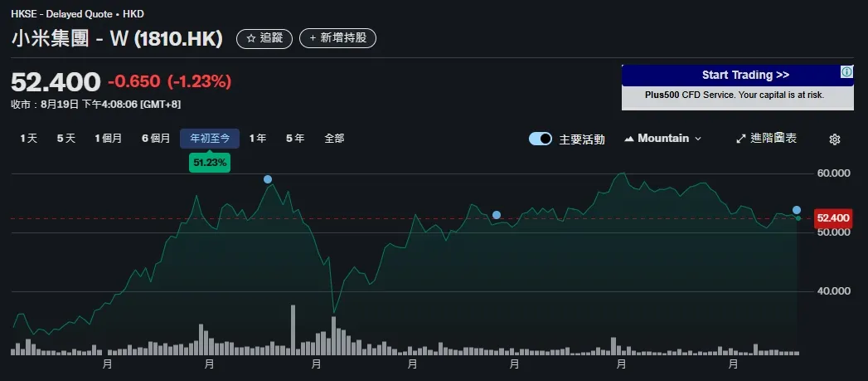Viewport: 868px width, 381px height.
Task: Select the 年初至今 year-to-date range
Action: tap(210, 139)
